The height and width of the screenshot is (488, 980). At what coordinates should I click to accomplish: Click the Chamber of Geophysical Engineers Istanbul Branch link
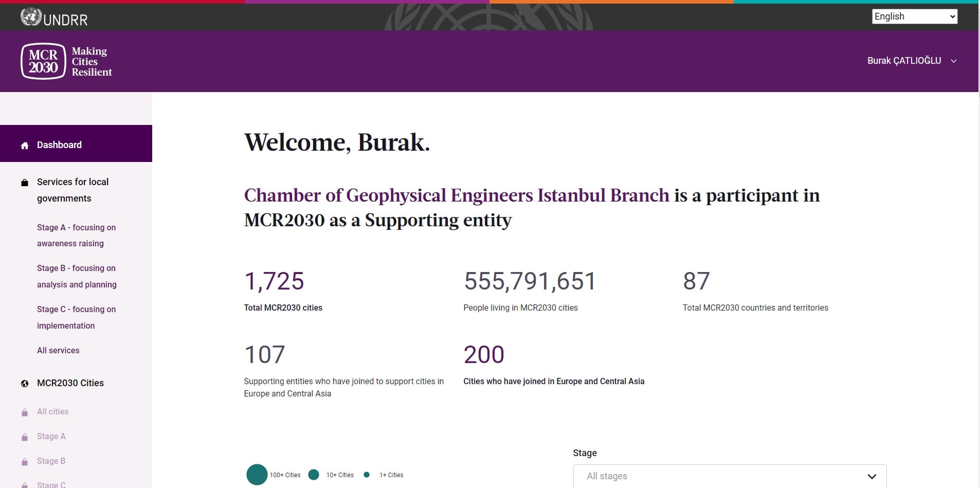click(x=456, y=195)
